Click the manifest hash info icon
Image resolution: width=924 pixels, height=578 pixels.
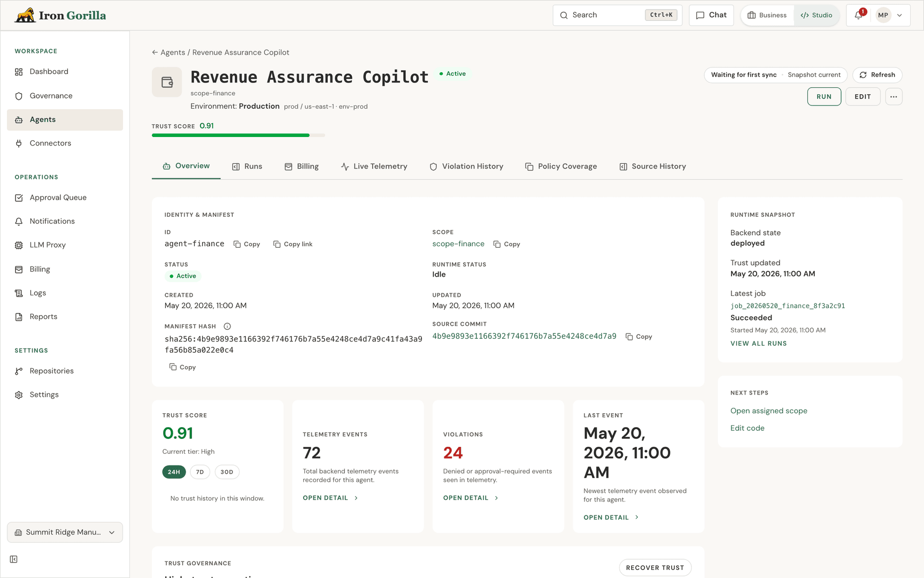[227, 326]
